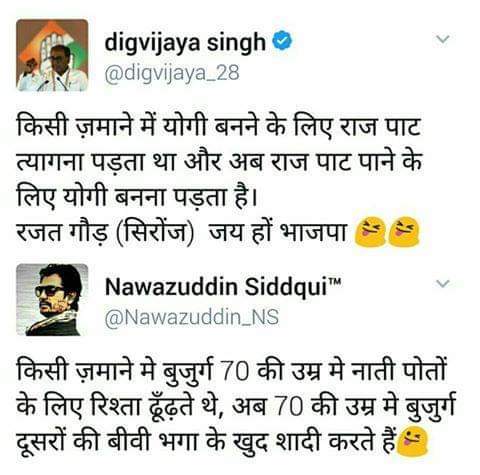This screenshot has height=475, width=480.
Task: Select the text रजत गौड़ (सिरोंज)
Action: tap(105, 232)
